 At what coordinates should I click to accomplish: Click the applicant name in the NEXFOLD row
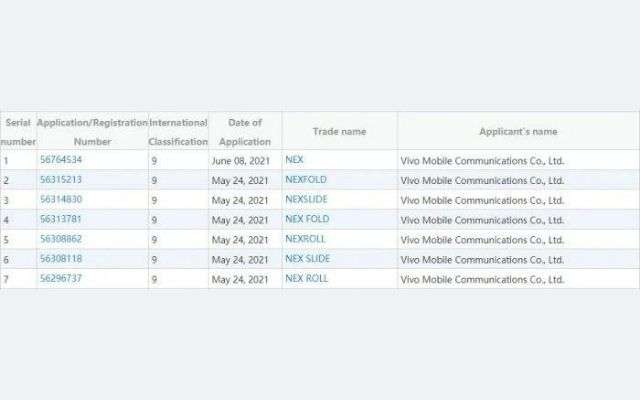(x=482, y=181)
